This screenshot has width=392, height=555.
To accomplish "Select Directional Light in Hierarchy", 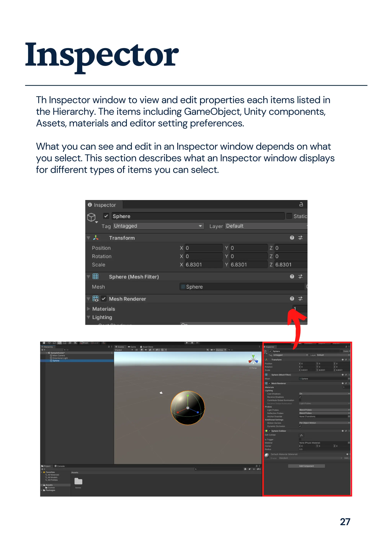I will coord(60,358).
